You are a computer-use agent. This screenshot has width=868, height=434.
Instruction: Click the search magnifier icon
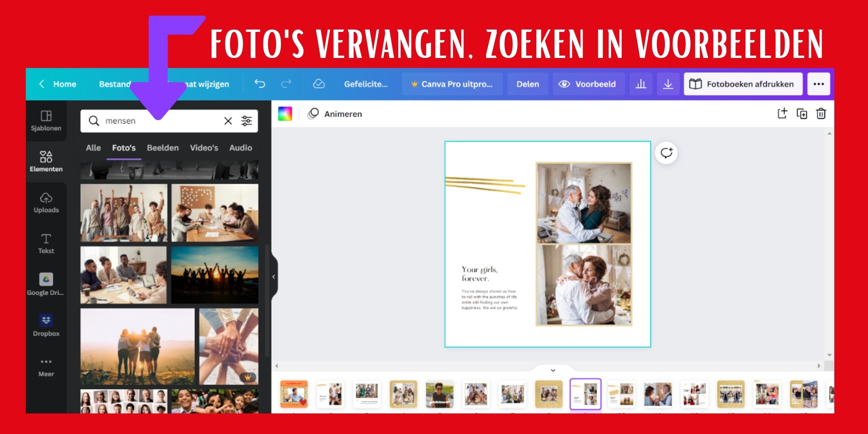pos(94,121)
